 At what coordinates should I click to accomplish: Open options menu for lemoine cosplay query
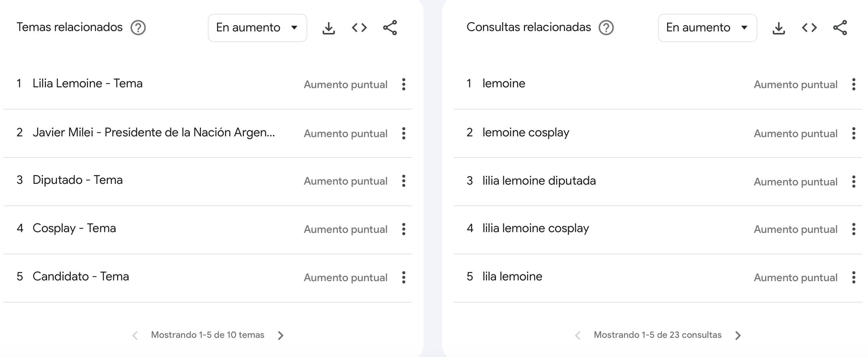click(853, 133)
